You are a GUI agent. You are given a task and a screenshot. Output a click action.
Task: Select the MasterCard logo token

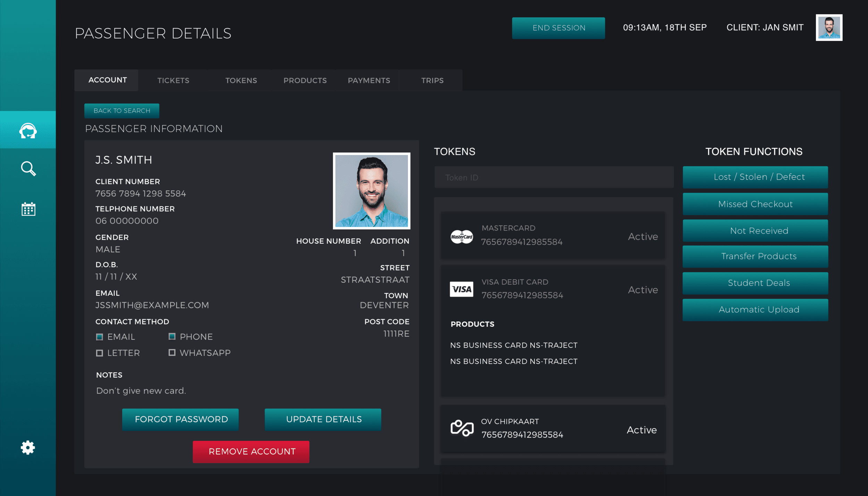click(461, 237)
